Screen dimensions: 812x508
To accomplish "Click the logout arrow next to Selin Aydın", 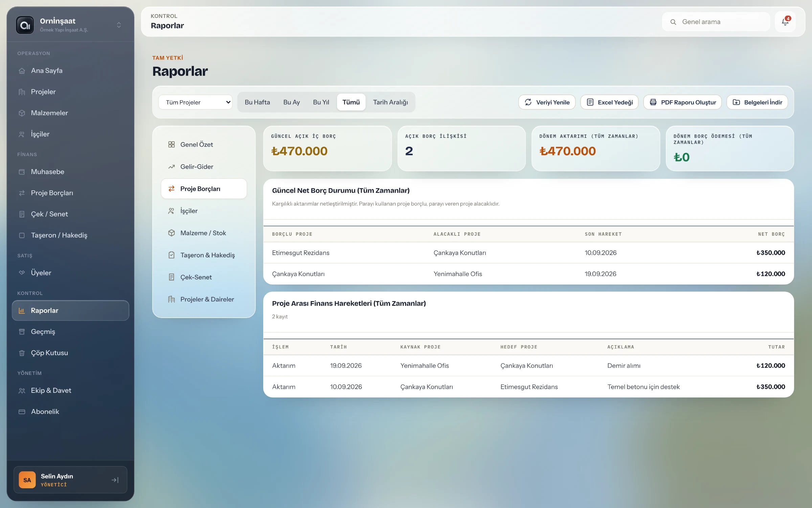I will pyautogui.click(x=115, y=480).
